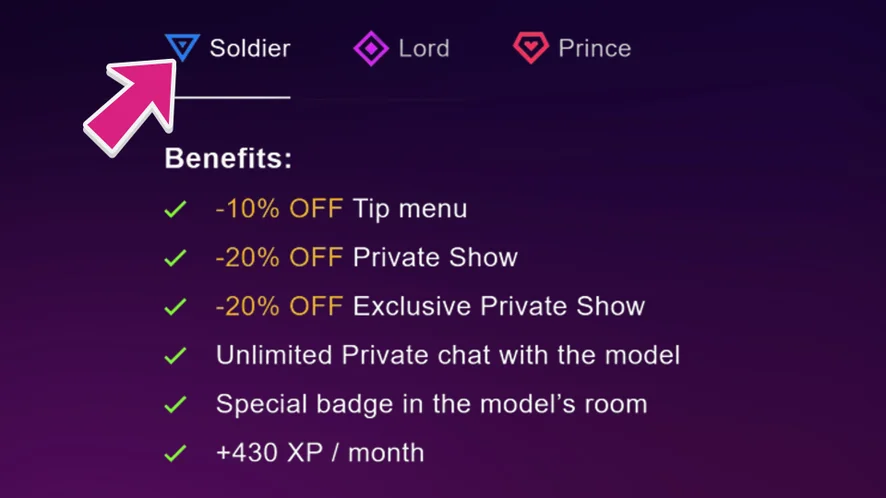The height and width of the screenshot is (498, 886).
Task: Click the Benefits heading
Action: pos(228,159)
